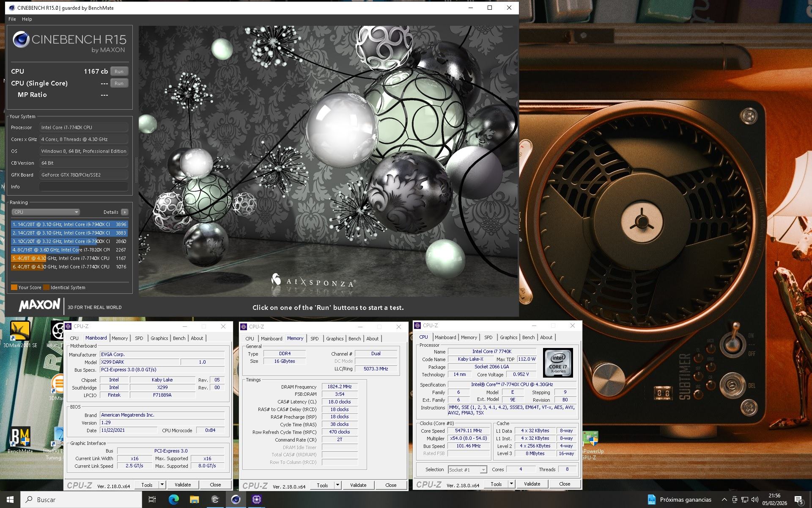Open File Explorer taskbar icon
Image resolution: width=812 pixels, height=508 pixels.
point(194,500)
